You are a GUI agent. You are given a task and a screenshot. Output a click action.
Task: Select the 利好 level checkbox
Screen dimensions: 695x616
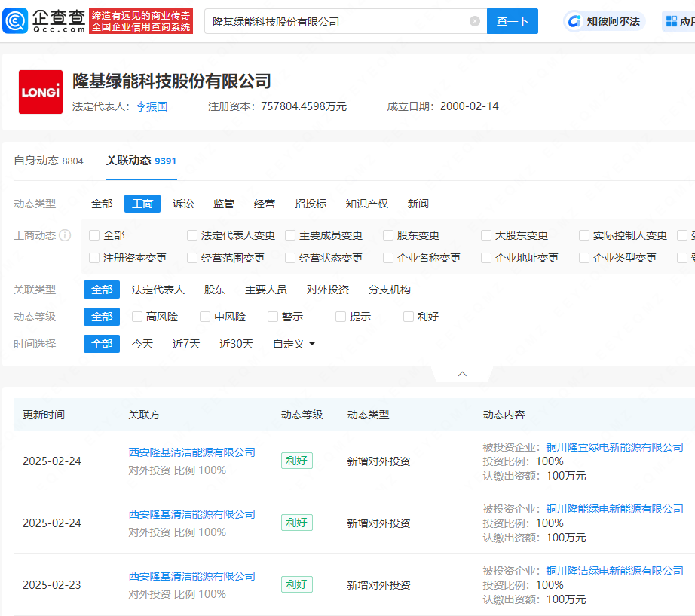(x=409, y=317)
